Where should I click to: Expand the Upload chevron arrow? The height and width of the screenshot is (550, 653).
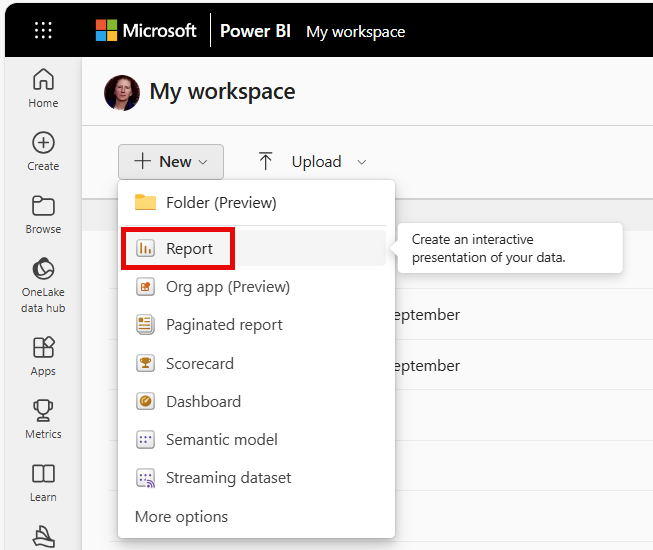[362, 162]
